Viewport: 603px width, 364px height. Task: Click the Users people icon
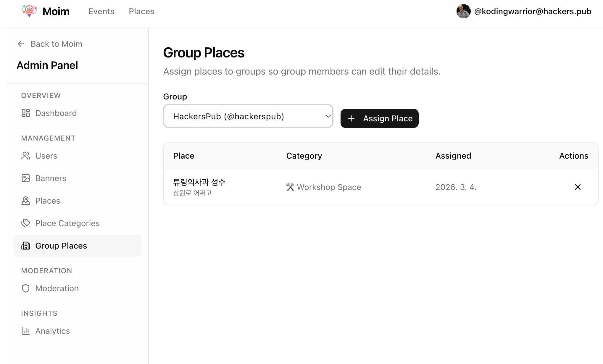click(26, 156)
